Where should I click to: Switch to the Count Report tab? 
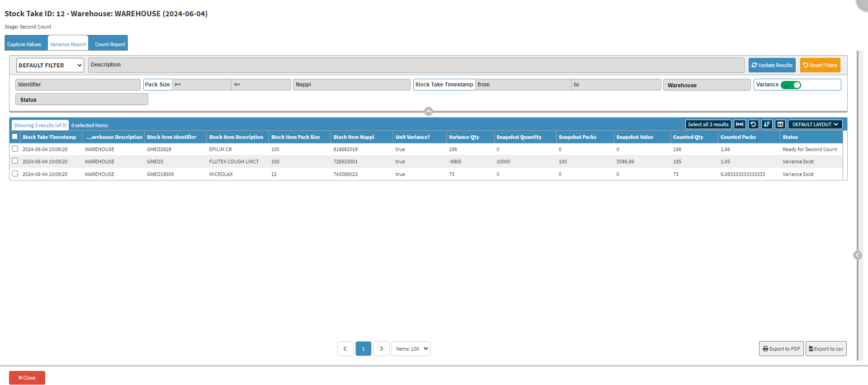pos(110,44)
